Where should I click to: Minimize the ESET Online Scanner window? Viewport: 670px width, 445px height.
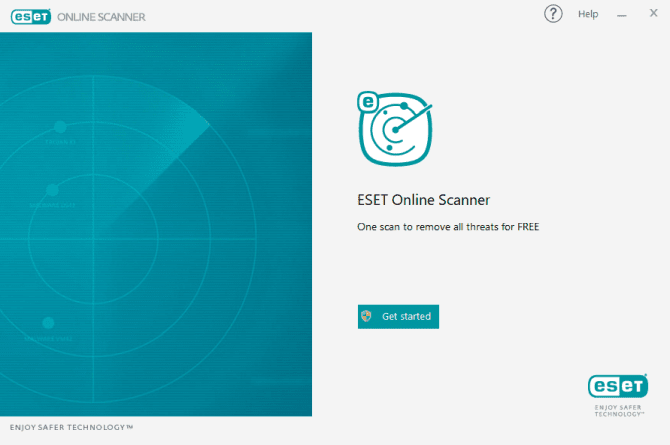coord(622,14)
